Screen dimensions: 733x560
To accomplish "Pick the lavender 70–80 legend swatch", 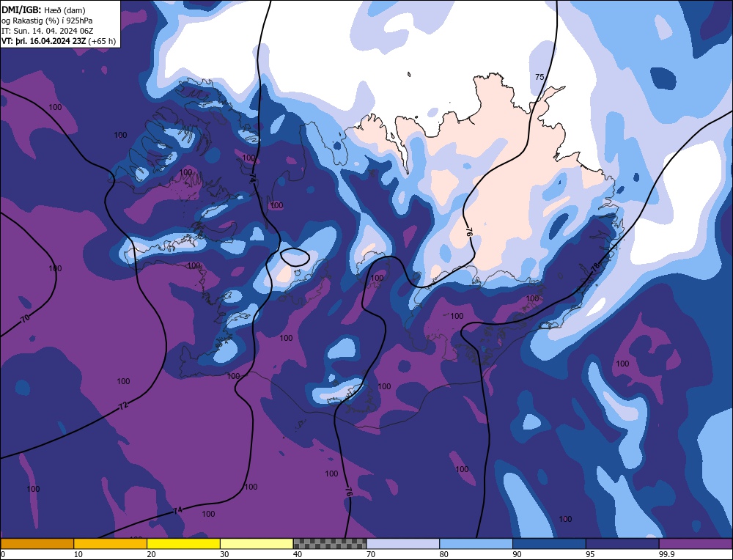I will pos(403,543).
